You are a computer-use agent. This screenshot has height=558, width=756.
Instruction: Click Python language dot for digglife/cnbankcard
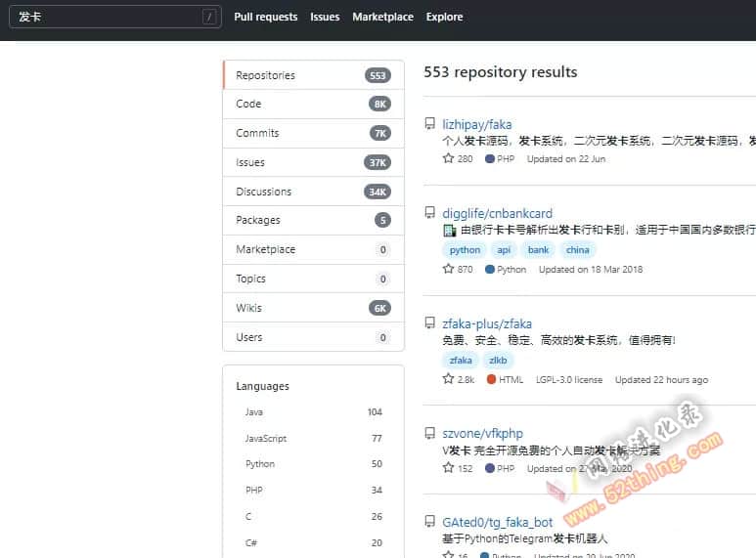point(490,269)
